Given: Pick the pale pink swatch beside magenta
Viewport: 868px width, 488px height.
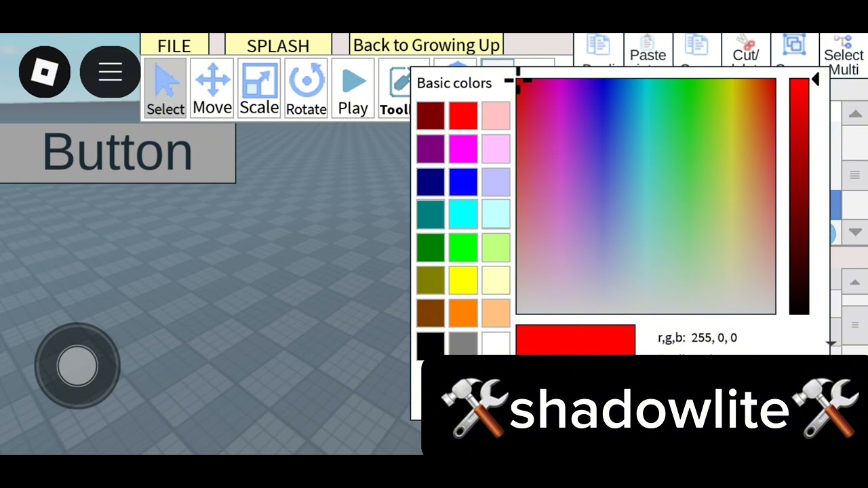Looking at the screenshot, I should tap(496, 148).
